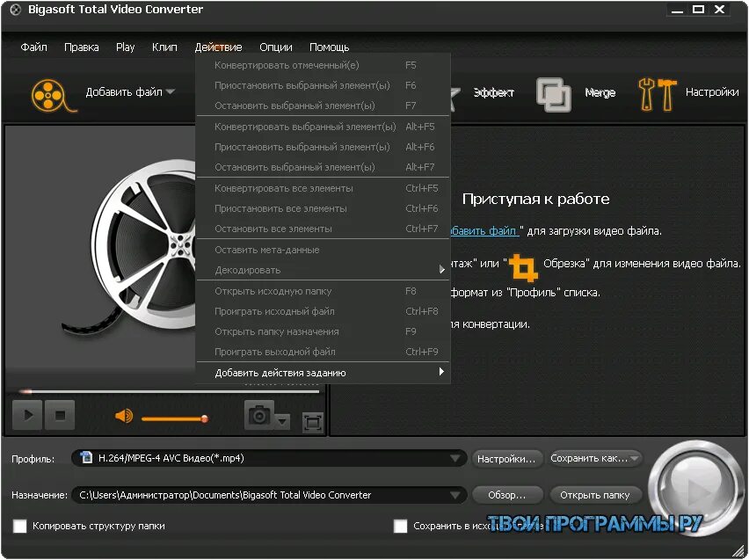The width and height of the screenshot is (749, 560).
Task: Toggle Сохранить в исходной папке checkbox
Action: 400,526
